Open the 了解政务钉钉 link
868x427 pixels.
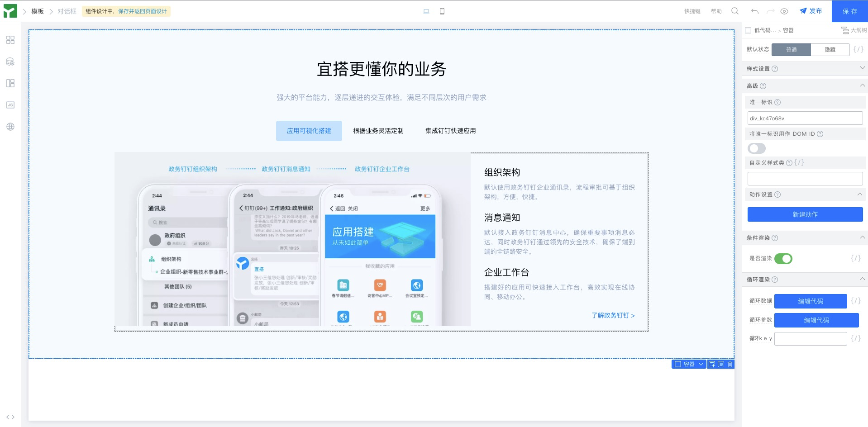pos(613,315)
